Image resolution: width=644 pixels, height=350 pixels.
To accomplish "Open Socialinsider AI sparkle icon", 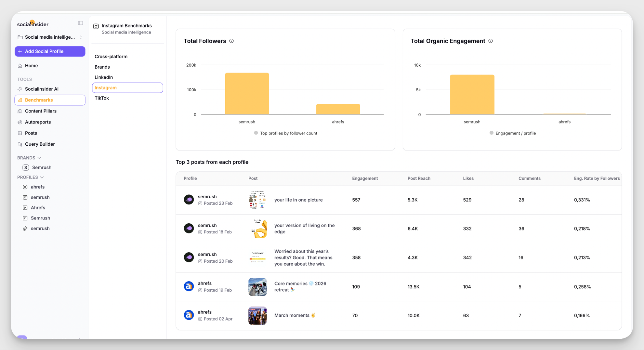I will pos(20,89).
